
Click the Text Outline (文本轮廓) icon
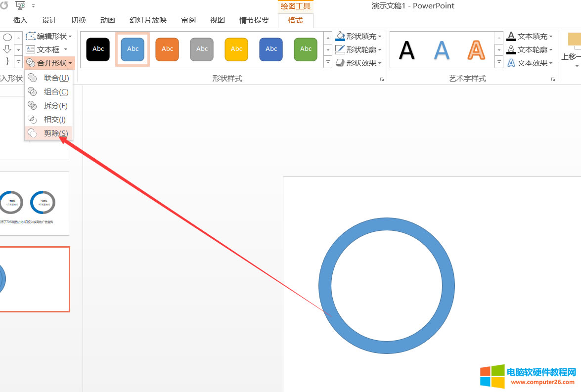coord(511,49)
